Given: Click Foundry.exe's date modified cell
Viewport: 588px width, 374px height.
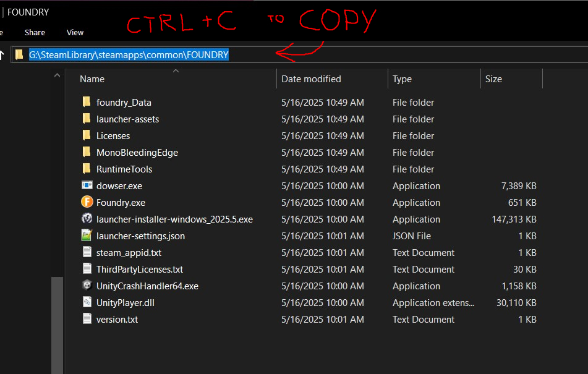Looking at the screenshot, I should click(x=323, y=202).
